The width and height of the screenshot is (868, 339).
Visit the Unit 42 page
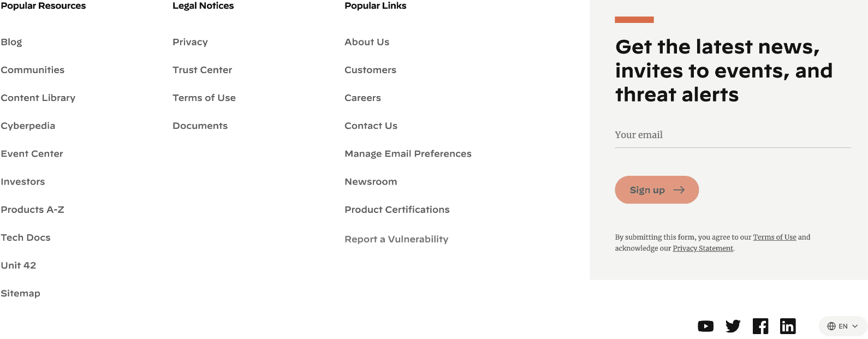pos(19,265)
